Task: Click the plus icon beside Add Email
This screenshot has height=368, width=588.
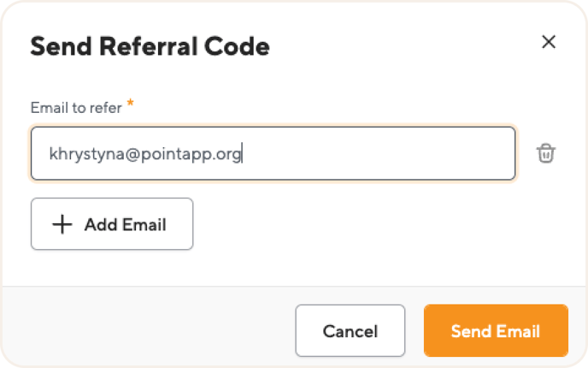Action: click(x=62, y=224)
